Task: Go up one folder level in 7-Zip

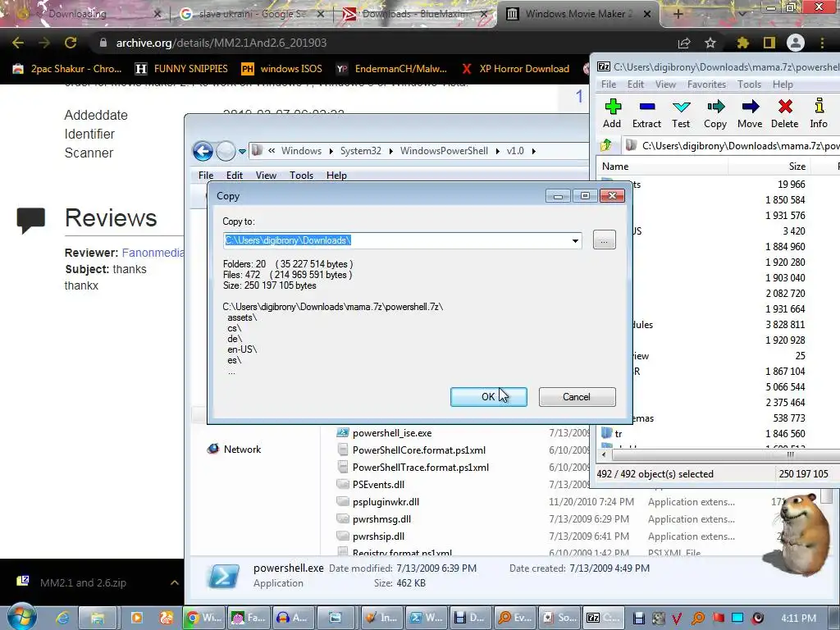Action: click(x=606, y=145)
